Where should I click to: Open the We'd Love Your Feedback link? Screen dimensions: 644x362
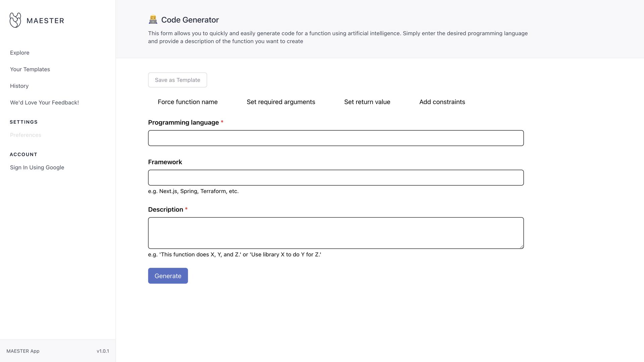click(44, 103)
